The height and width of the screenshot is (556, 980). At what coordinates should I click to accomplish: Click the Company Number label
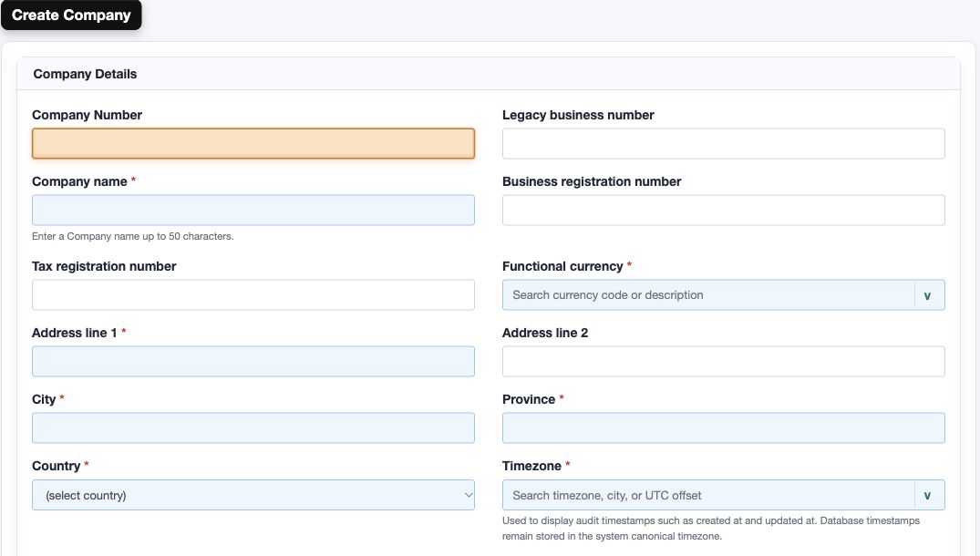tap(87, 115)
